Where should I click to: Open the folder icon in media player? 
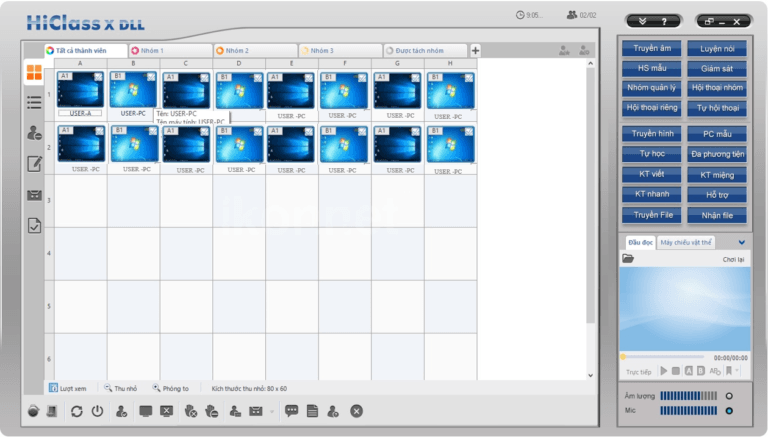coord(628,259)
